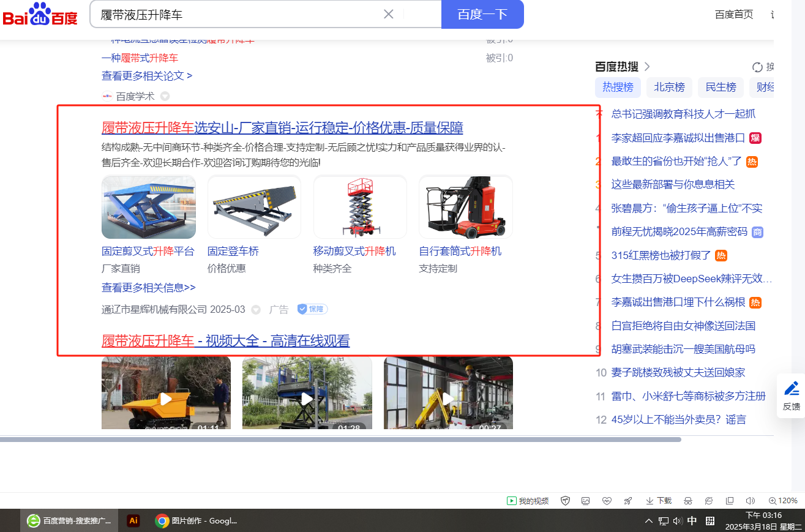
Task: Open hot topic 白宫拒绝将自由女神像送回法国
Action: (683, 326)
